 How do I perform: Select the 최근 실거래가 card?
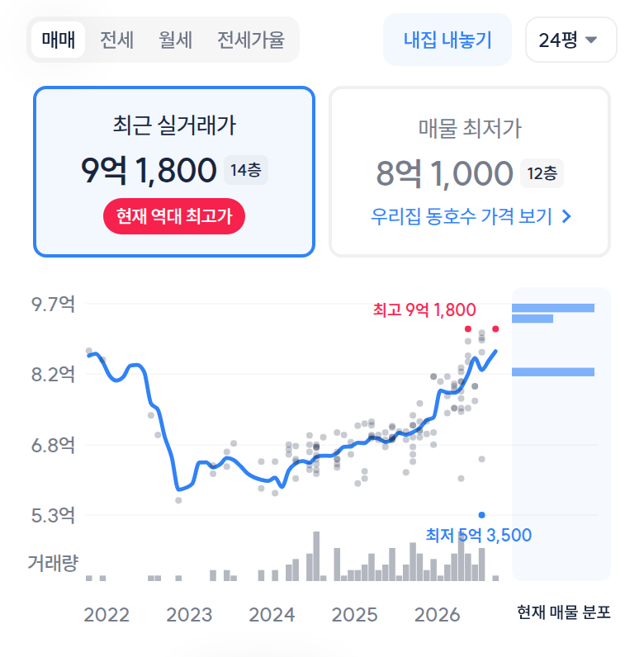(x=174, y=172)
